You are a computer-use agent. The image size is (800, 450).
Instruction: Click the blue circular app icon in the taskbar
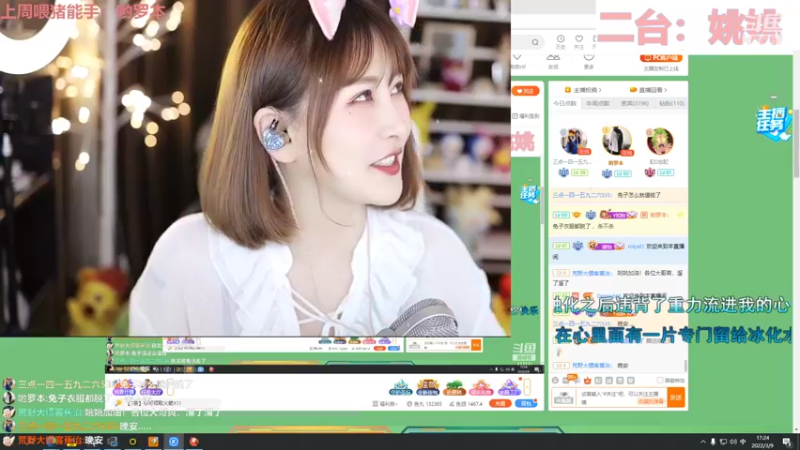[173, 441]
